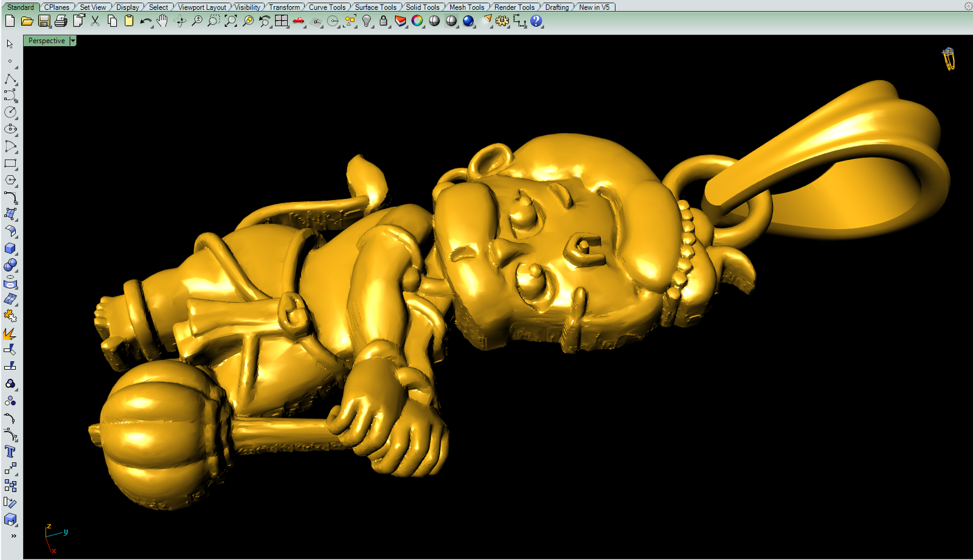The width and height of the screenshot is (973, 560).
Task: Open toolbar options gear at top right
Action: pos(968,6)
